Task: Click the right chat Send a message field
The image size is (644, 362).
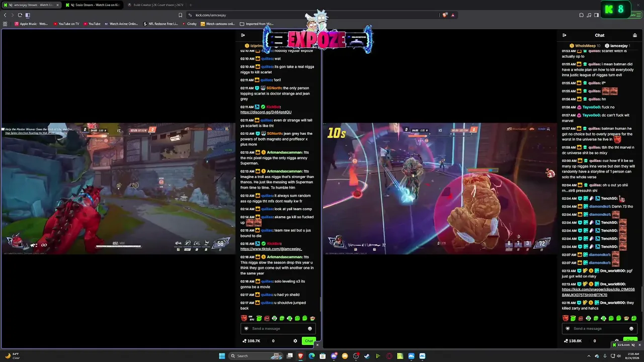Action: coord(599,328)
